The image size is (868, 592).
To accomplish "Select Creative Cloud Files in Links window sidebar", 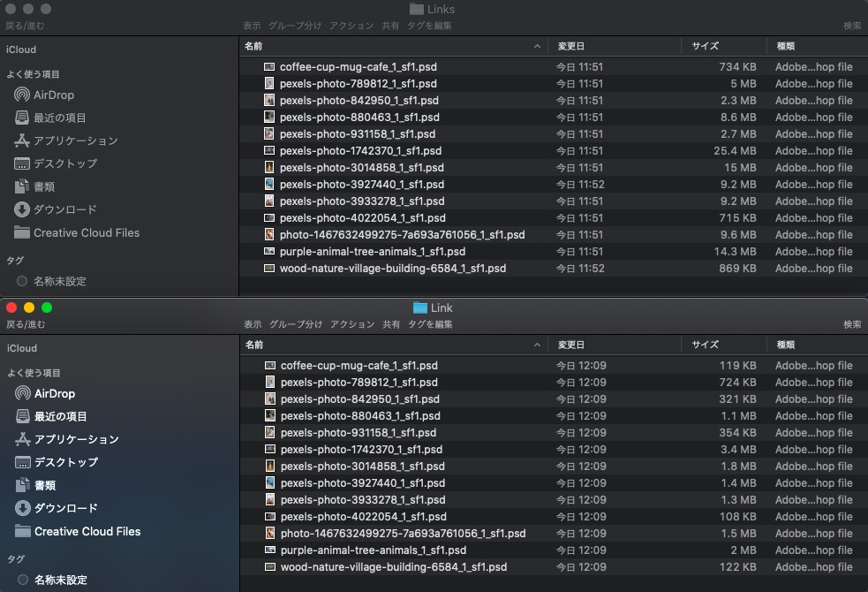I will [x=77, y=232].
